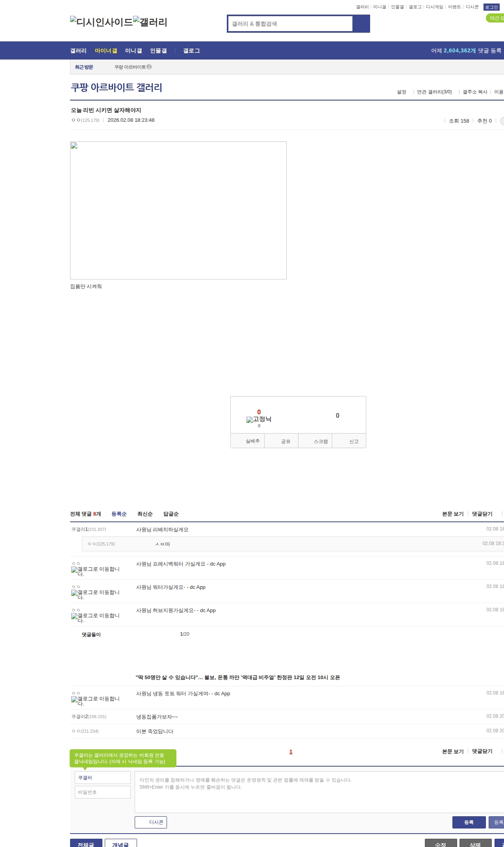Open 인물갤 link in top utility links
The image size is (504, 847).
(397, 7)
